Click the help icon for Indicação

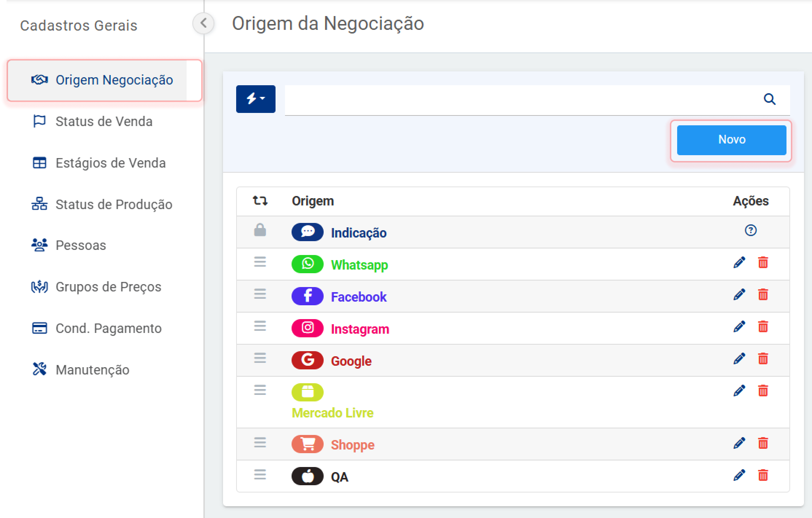750,231
